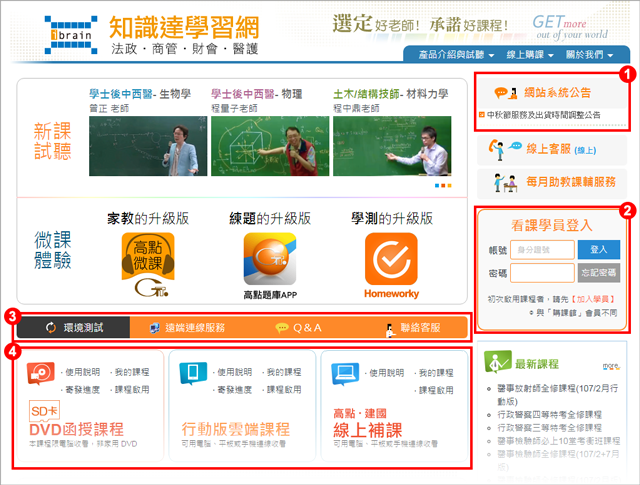
Task: Open 土木/結構技師- 材料力學 title
Action: pyautogui.click(x=391, y=94)
